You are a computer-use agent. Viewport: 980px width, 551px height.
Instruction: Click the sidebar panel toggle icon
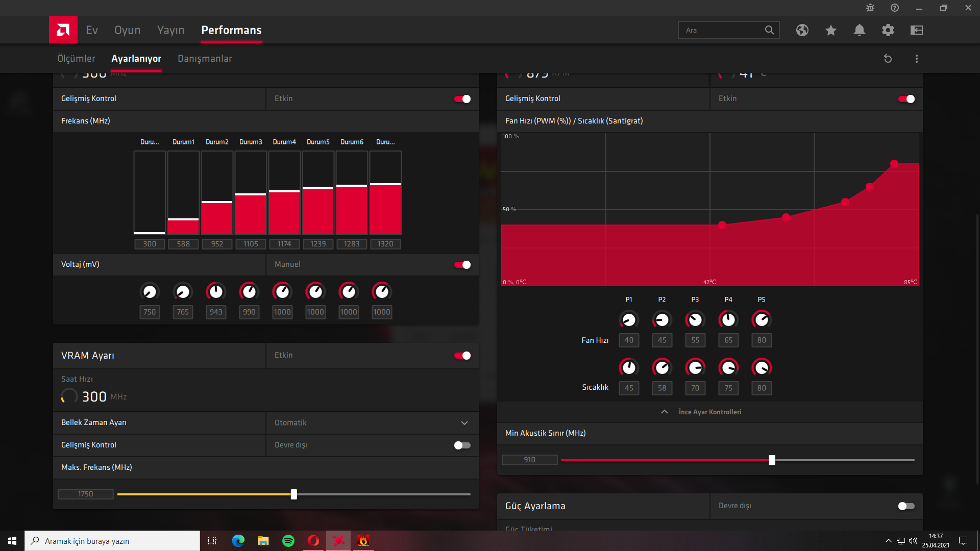[x=916, y=30]
